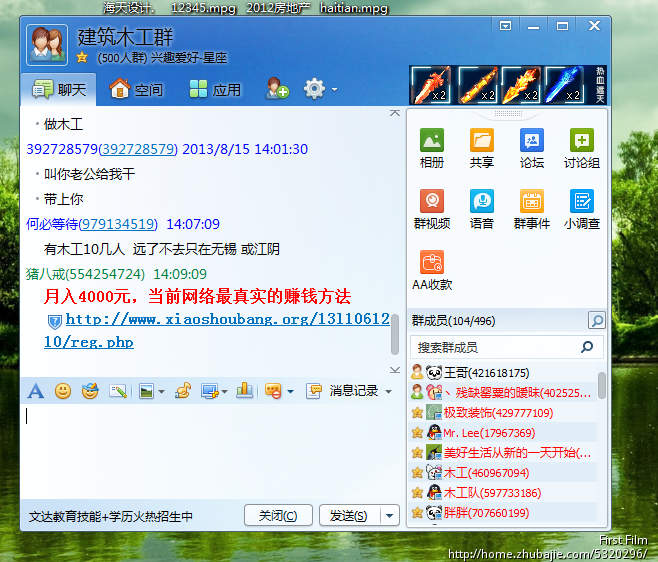Expand the settings gear dropdown arrow
The height and width of the screenshot is (562, 658).
(x=334, y=89)
